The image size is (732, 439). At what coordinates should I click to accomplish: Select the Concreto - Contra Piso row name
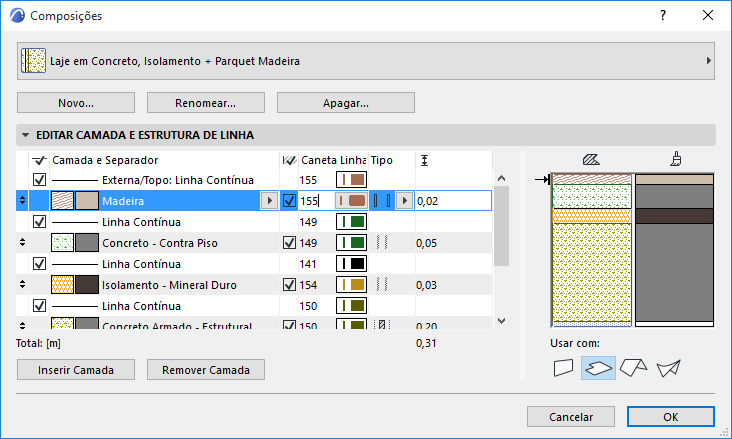click(160, 243)
